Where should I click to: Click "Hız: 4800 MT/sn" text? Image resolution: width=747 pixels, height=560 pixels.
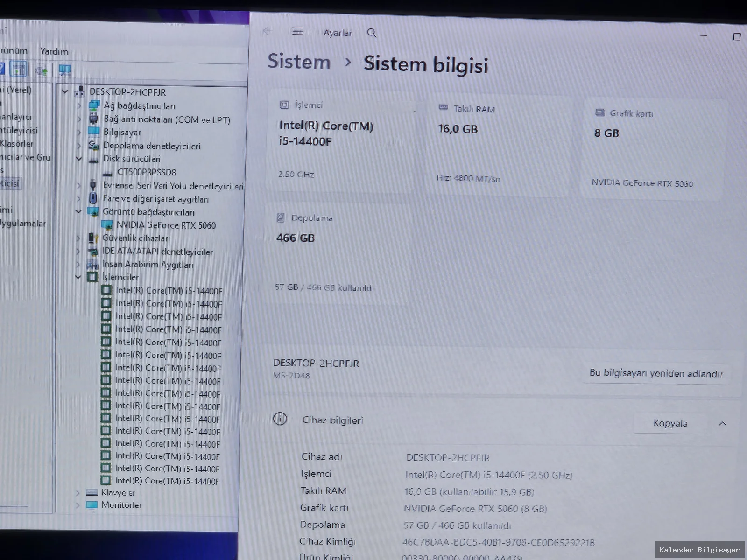[468, 178]
